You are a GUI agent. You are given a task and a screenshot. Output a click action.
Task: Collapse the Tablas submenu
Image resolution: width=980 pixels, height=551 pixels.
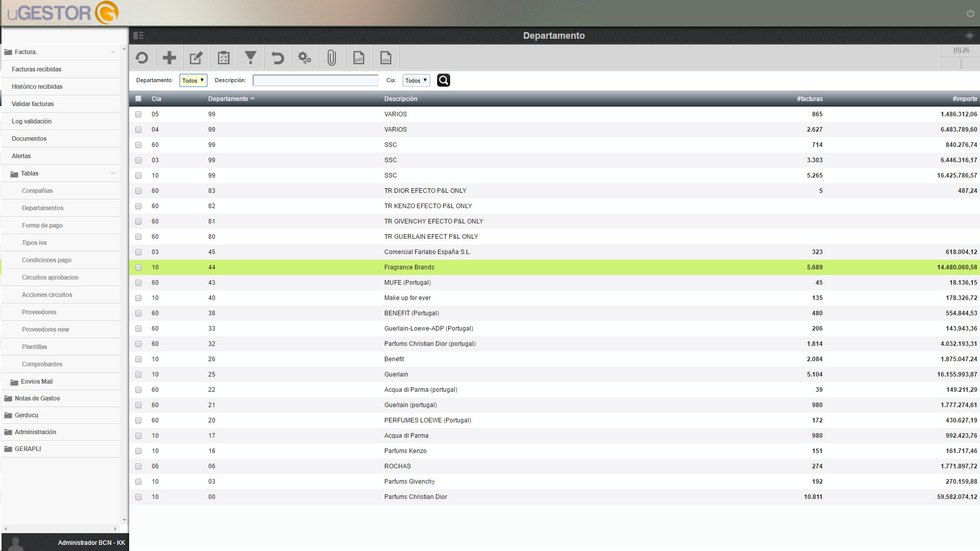tap(113, 173)
